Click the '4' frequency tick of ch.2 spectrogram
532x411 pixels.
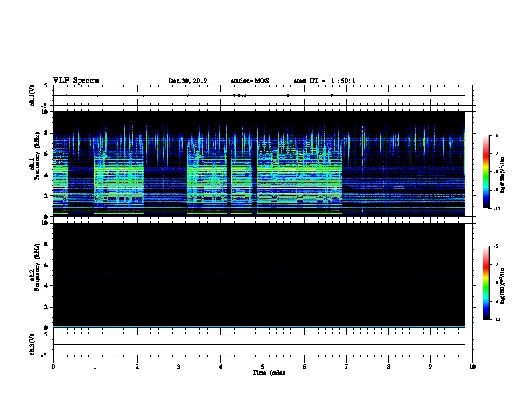(x=46, y=286)
